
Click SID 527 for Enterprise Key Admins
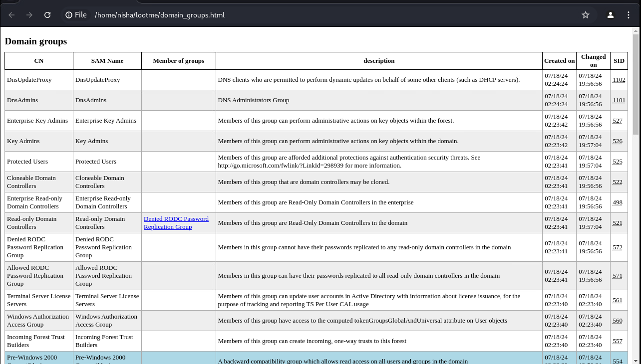pos(618,121)
